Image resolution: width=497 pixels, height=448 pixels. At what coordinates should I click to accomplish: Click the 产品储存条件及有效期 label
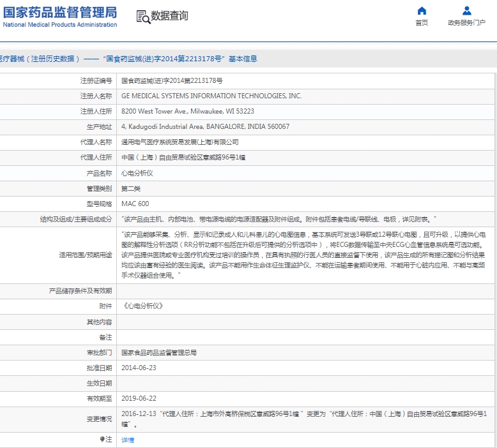(x=80, y=290)
